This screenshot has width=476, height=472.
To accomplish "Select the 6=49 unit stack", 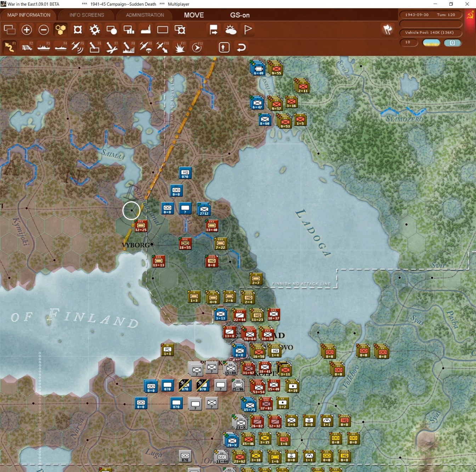I will [258, 68].
